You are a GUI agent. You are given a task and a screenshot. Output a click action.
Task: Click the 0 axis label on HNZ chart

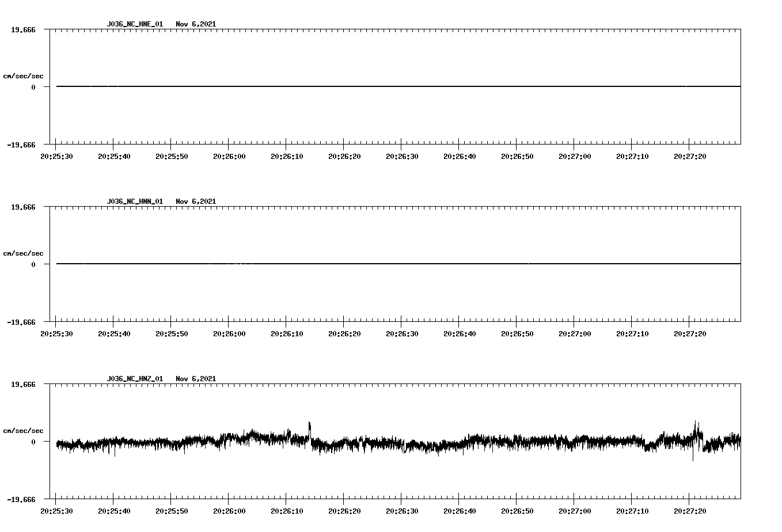(33, 442)
